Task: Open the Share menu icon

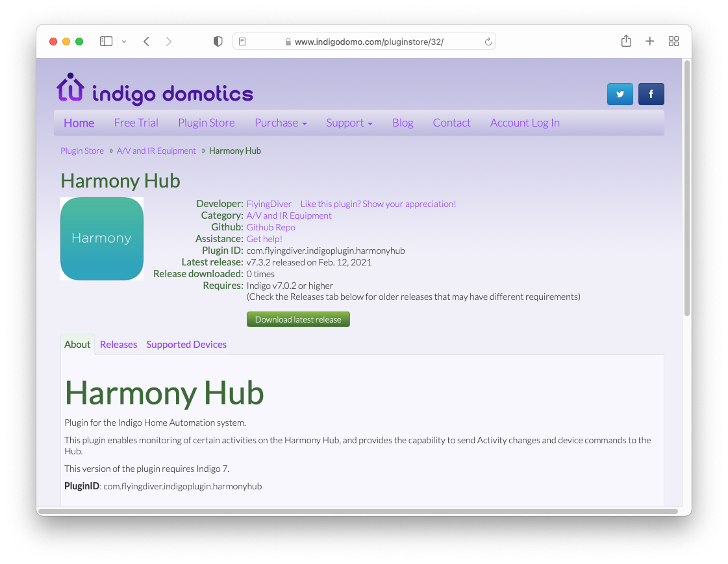Action: (626, 42)
